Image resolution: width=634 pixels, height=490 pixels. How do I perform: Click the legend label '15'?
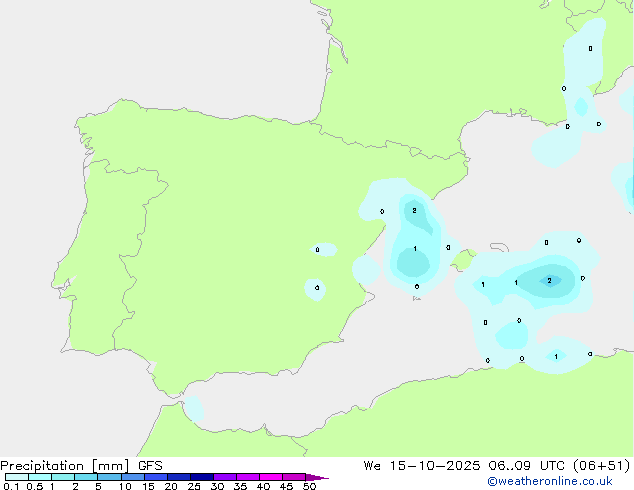coord(148,486)
